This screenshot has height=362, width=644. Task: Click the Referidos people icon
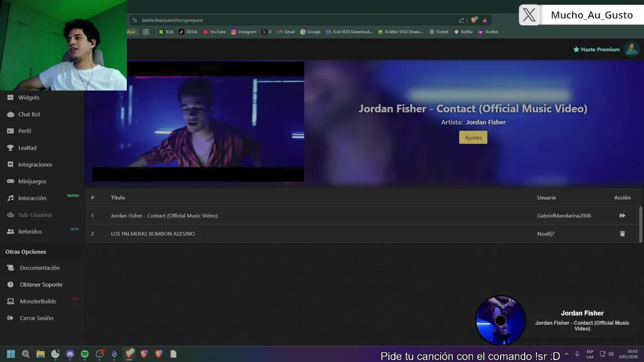[10, 231]
